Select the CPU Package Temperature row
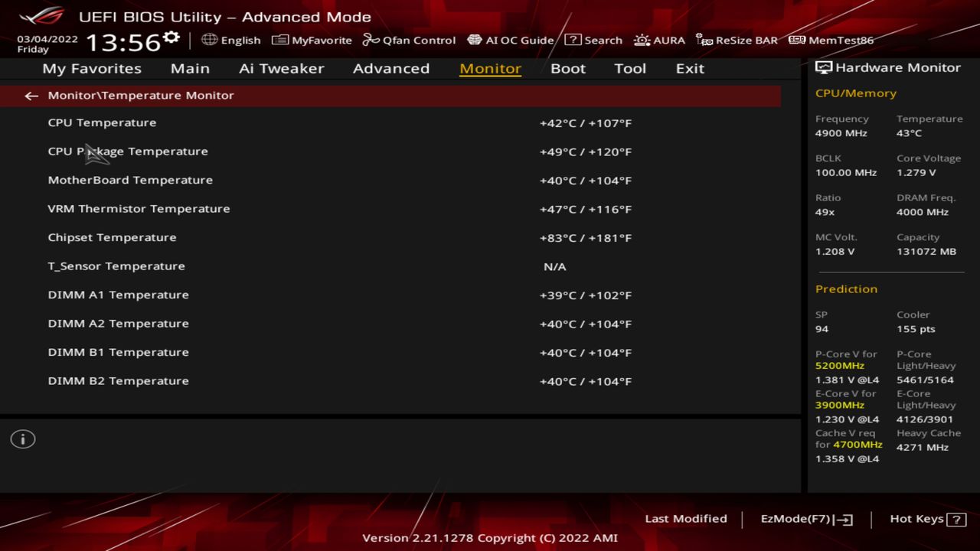Image resolution: width=980 pixels, height=551 pixels. click(390, 152)
